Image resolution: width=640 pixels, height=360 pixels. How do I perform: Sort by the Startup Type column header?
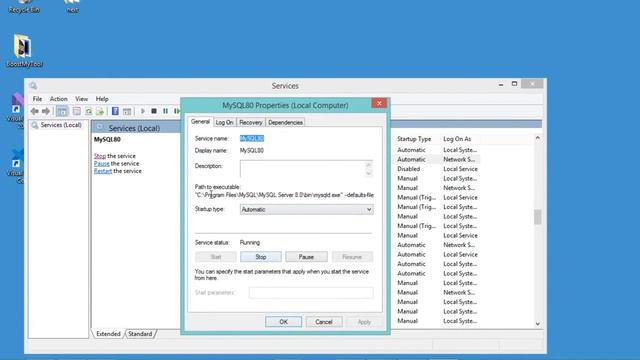click(x=414, y=139)
